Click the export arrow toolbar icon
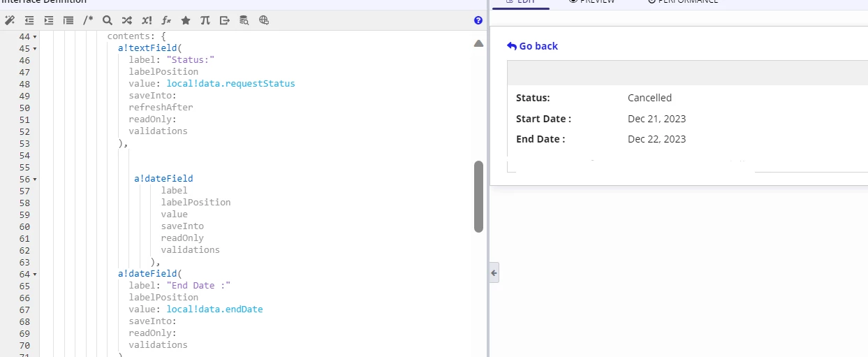This screenshot has width=868, height=357. click(225, 20)
